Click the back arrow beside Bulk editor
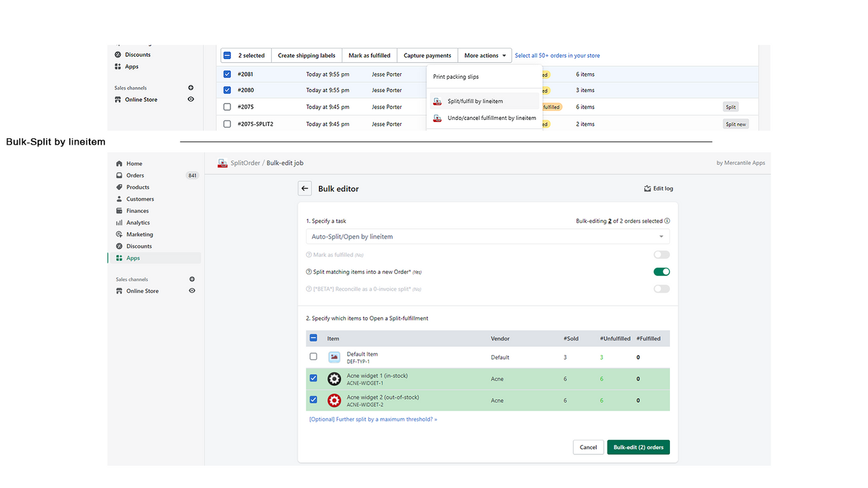 coord(305,188)
